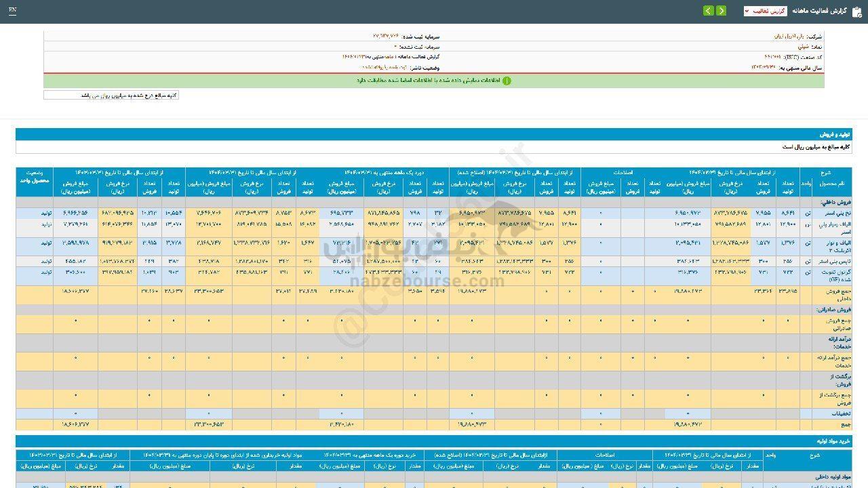Click the green information notice bar
The width and height of the screenshot is (868, 488).
(434, 81)
